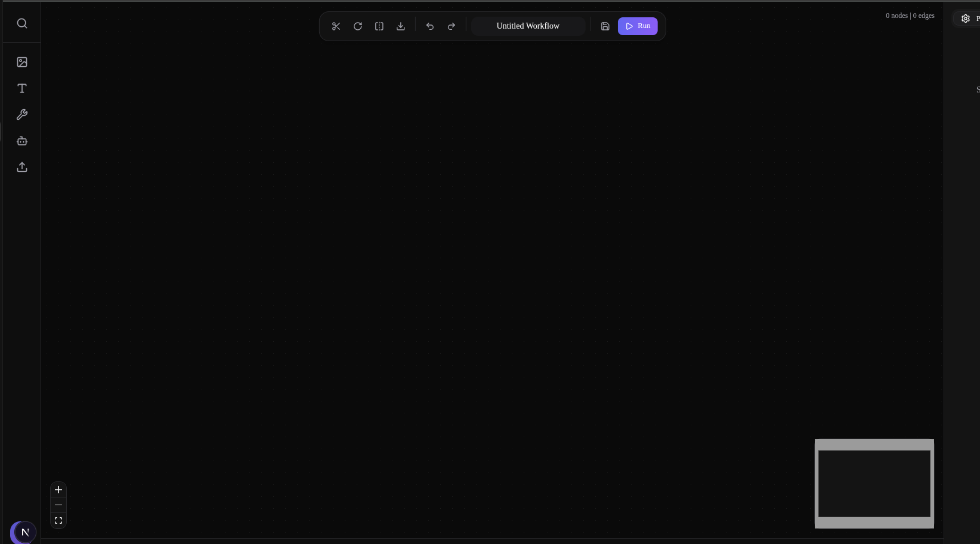980x544 pixels.
Task: Save the workflow using floppy disk icon
Action: pos(605,26)
